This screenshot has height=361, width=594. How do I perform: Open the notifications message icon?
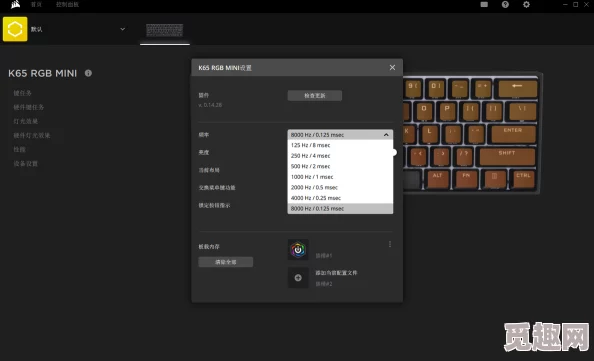[484, 5]
